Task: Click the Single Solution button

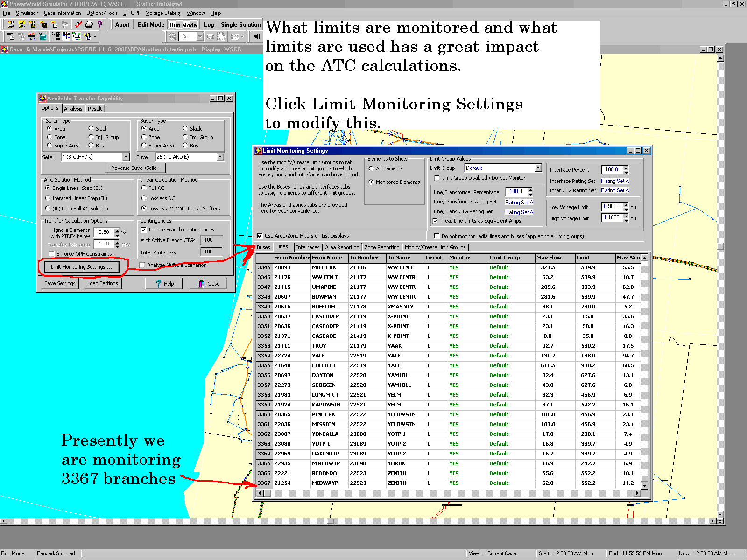Action: (x=240, y=25)
